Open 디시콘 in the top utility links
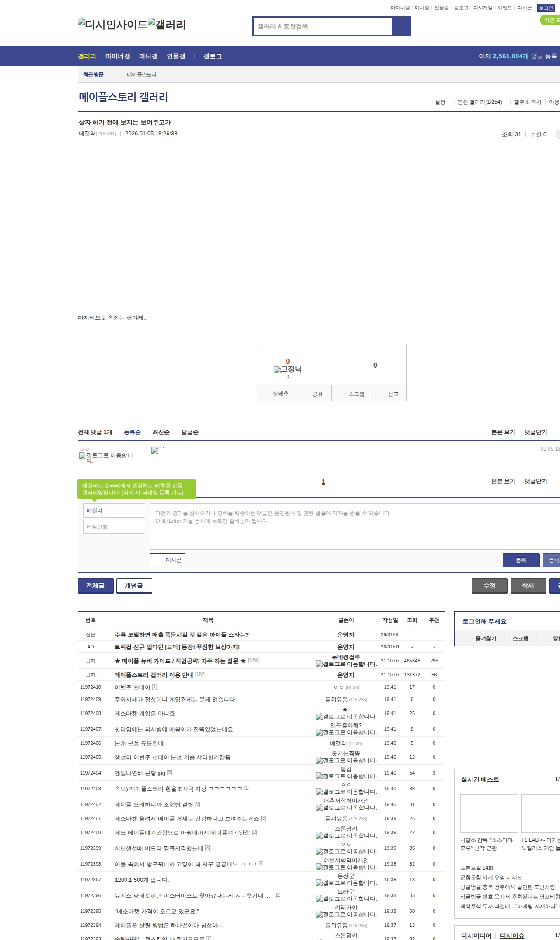 coord(525,8)
